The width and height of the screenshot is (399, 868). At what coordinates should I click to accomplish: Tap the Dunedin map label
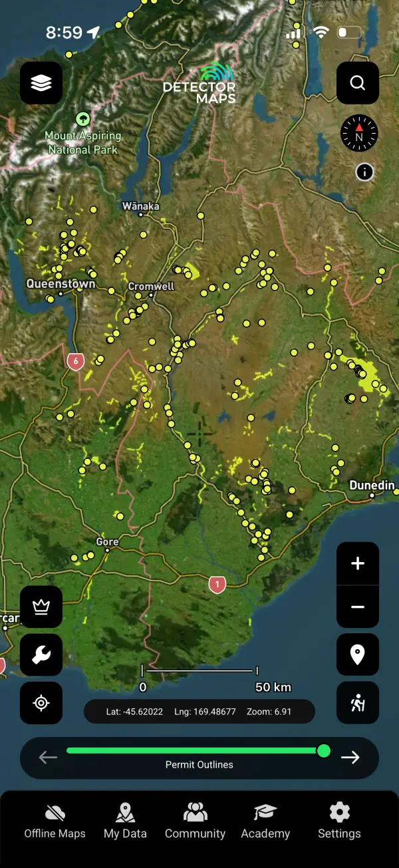point(372,486)
